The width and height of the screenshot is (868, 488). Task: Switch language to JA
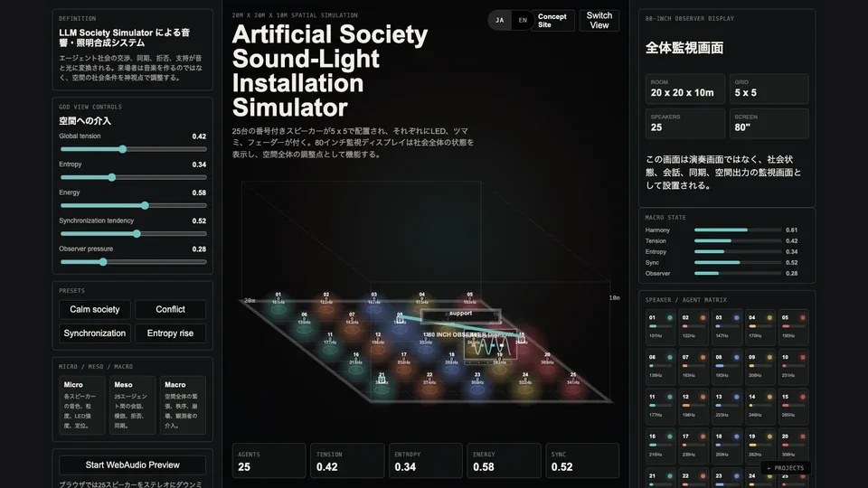pos(500,20)
